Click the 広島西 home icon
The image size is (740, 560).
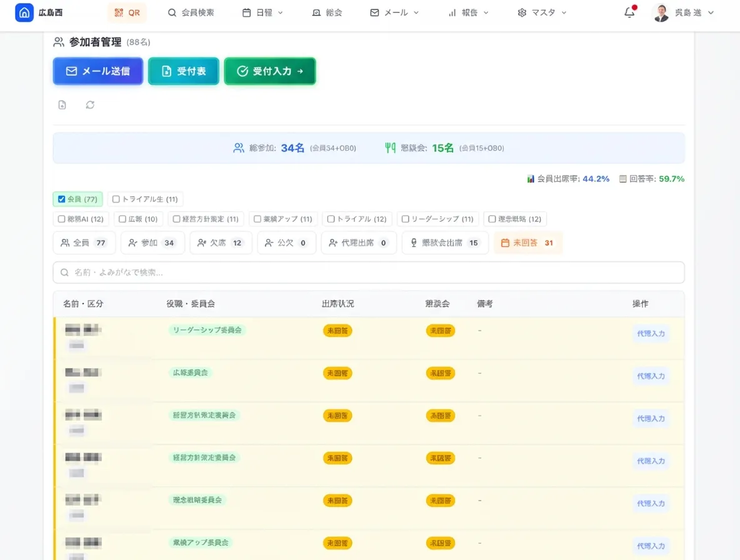[x=25, y=12]
